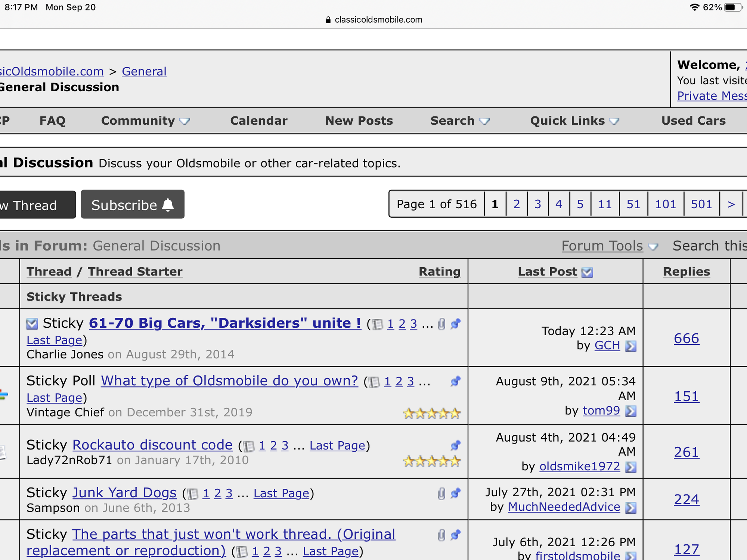Expand the Quick Links dropdown
Viewport: 747px width, 560px height.
574,121
